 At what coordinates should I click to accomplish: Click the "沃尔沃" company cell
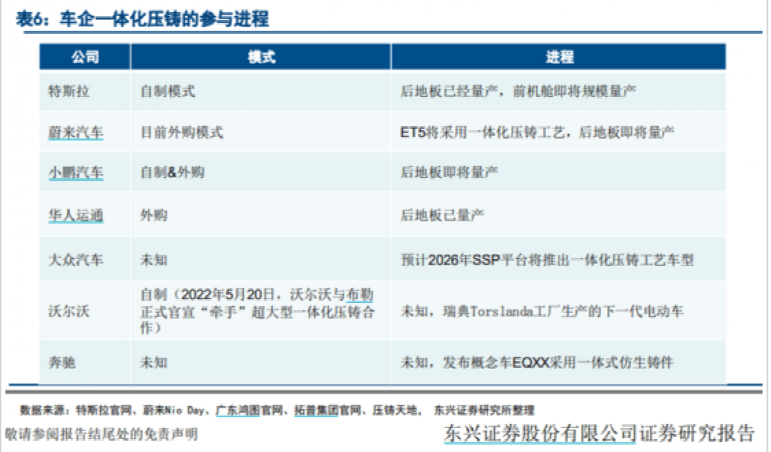[69, 311]
